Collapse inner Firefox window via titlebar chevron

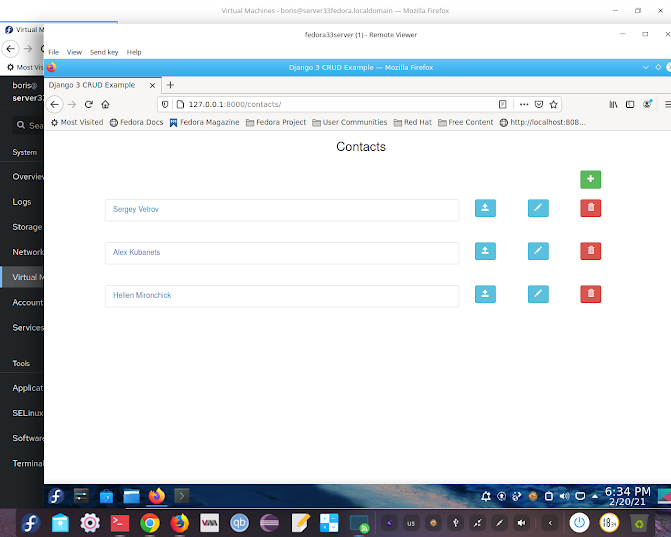coord(646,68)
